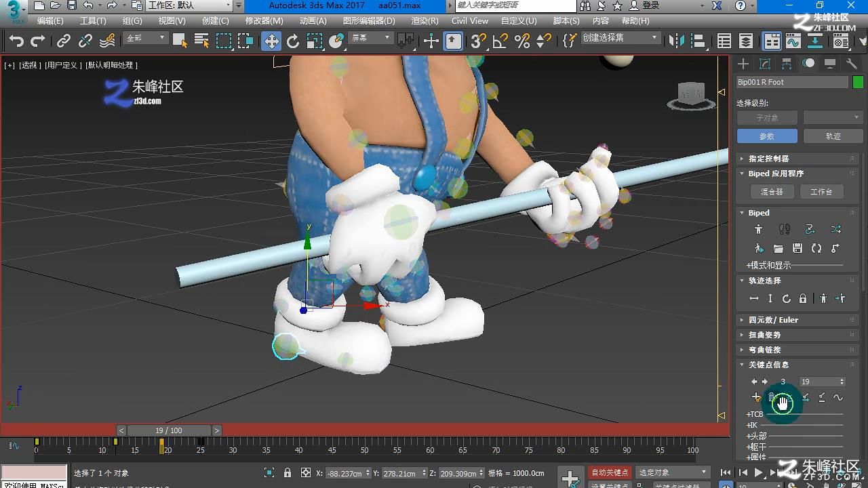Expand the 指定控制器 rollout

click(x=797, y=159)
